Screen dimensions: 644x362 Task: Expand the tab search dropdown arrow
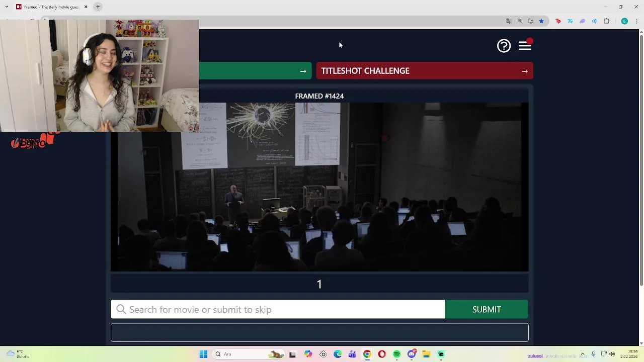[x=7, y=7]
